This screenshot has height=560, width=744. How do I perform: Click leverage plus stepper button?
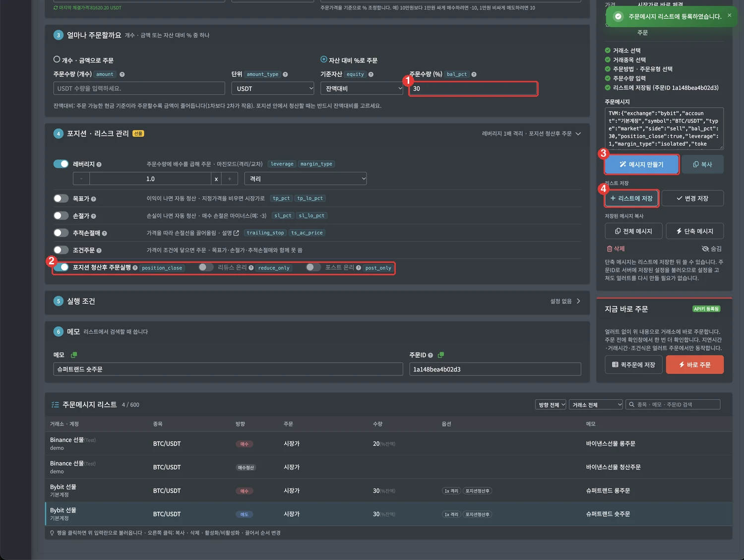[x=230, y=179]
